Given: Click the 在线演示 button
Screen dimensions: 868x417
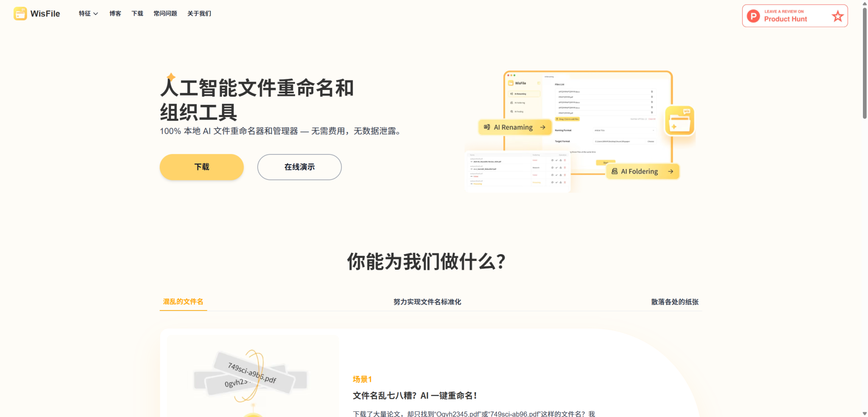Looking at the screenshot, I should (300, 167).
